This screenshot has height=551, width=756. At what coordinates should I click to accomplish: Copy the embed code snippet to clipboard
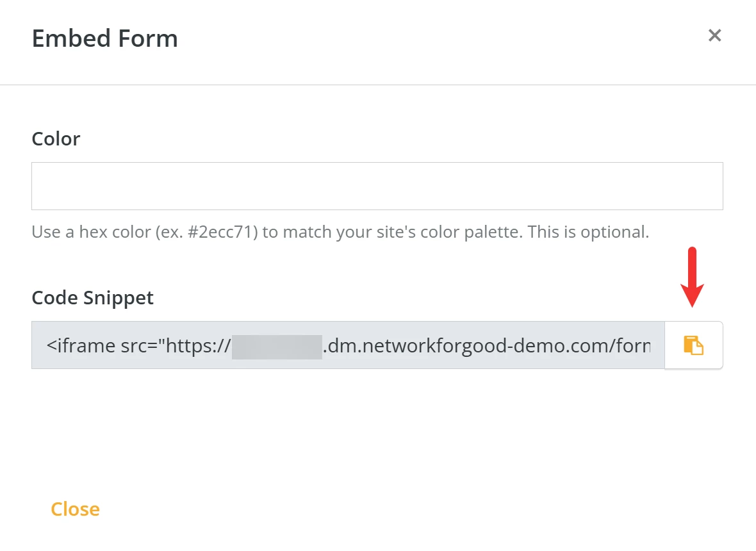[693, 345]
